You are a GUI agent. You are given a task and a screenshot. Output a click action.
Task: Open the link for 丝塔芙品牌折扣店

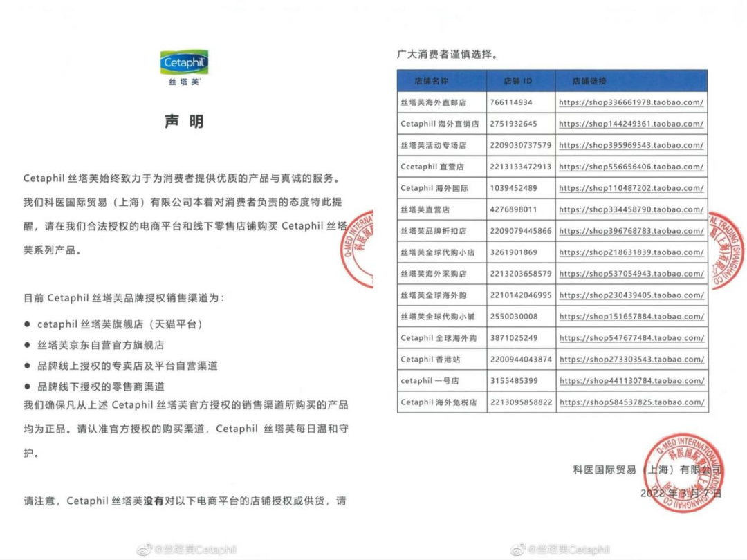coord(631,231)
